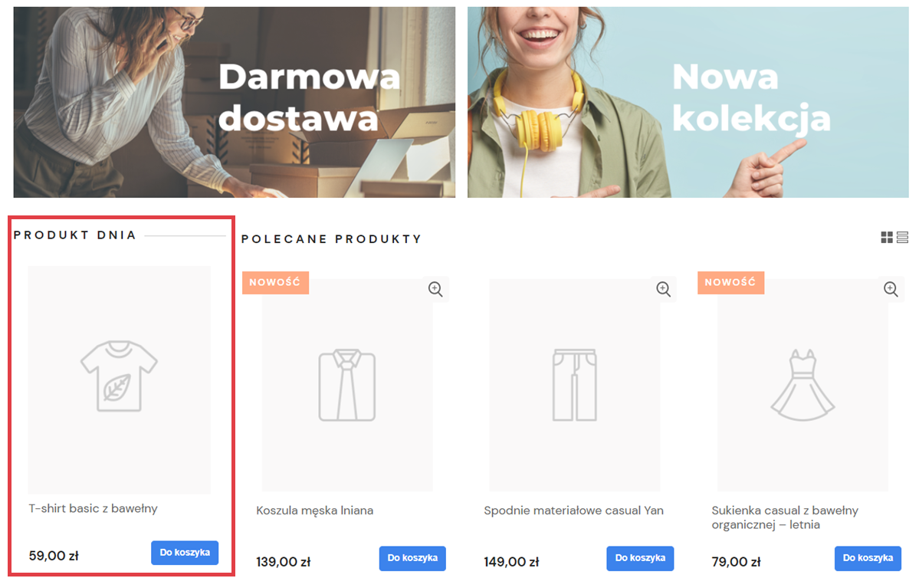Open the shirt with tie product image

[x=346, y=385]
